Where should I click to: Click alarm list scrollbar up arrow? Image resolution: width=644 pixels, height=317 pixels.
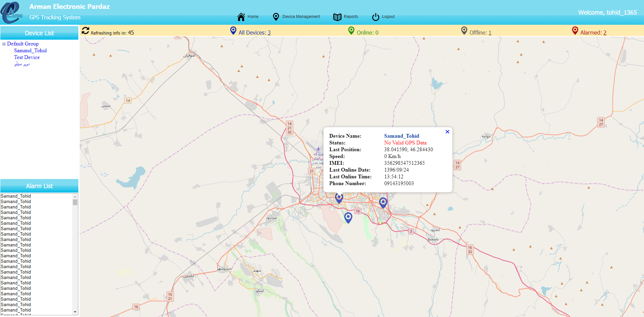tap(75, 196)
